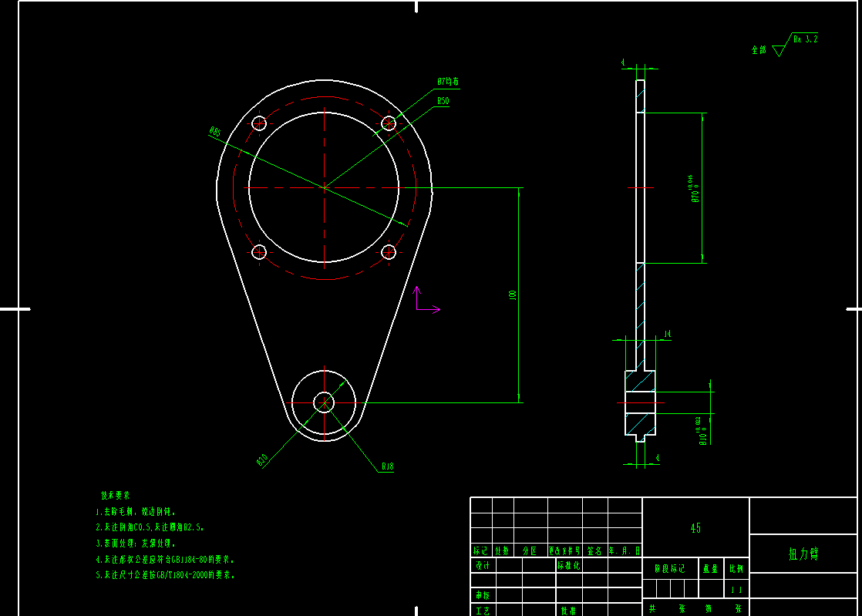Select note 1 "去除毛刺,锐边倒钝"
The height and width of the screenshot is (616, 862).
tap(136, 512)
